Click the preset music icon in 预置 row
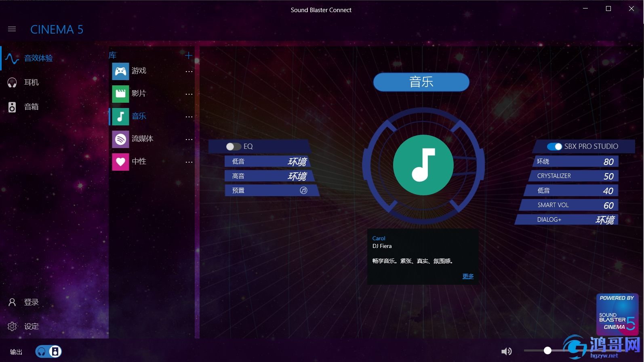The height and width of the screenshot is (362, 644). click(x=304, y=190)
